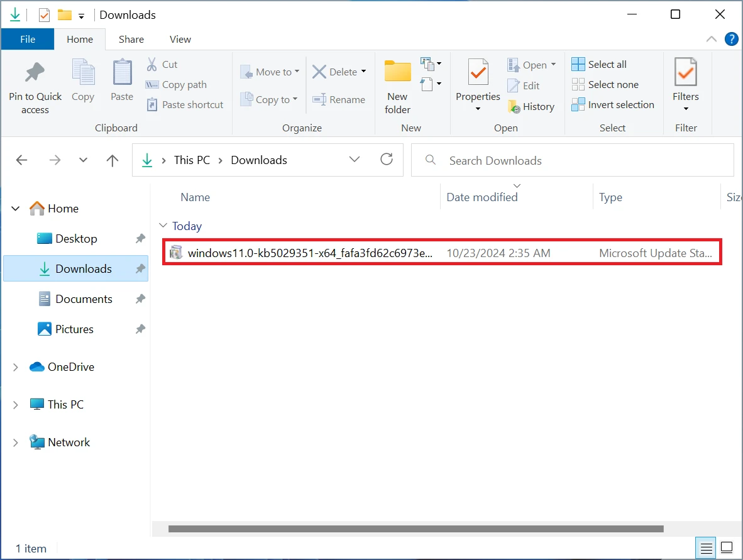Unpin Documents using its pin icon
743x560 pixels.
tap(140, 299)
